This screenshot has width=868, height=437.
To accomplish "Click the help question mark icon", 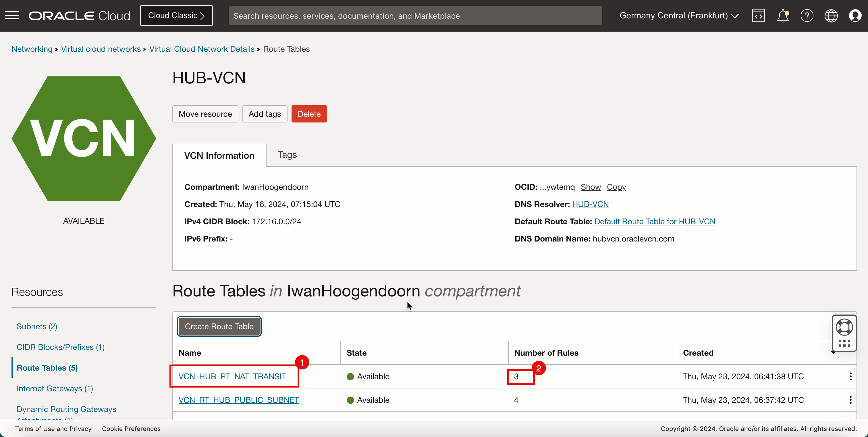I will pos(807,16).
